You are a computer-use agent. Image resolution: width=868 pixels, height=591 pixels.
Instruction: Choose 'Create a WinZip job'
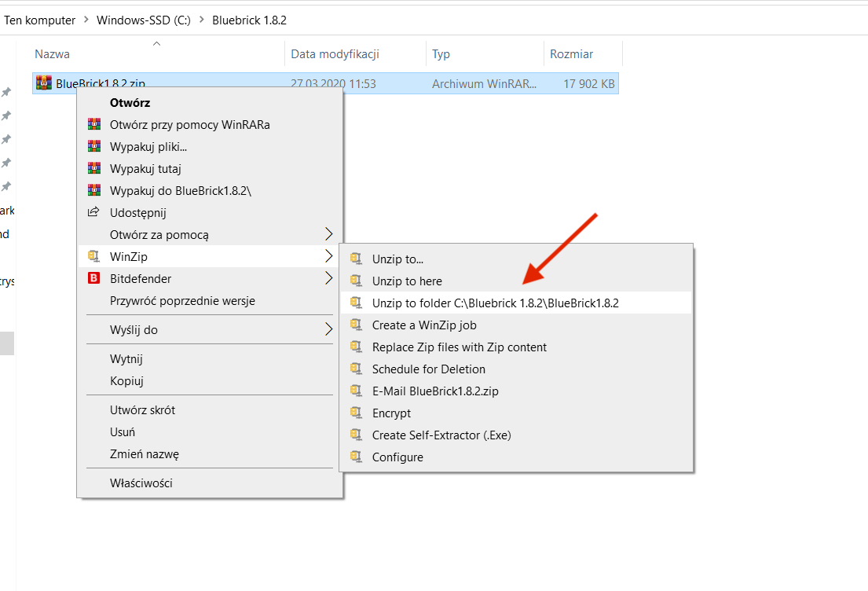[x=516, y=325]
